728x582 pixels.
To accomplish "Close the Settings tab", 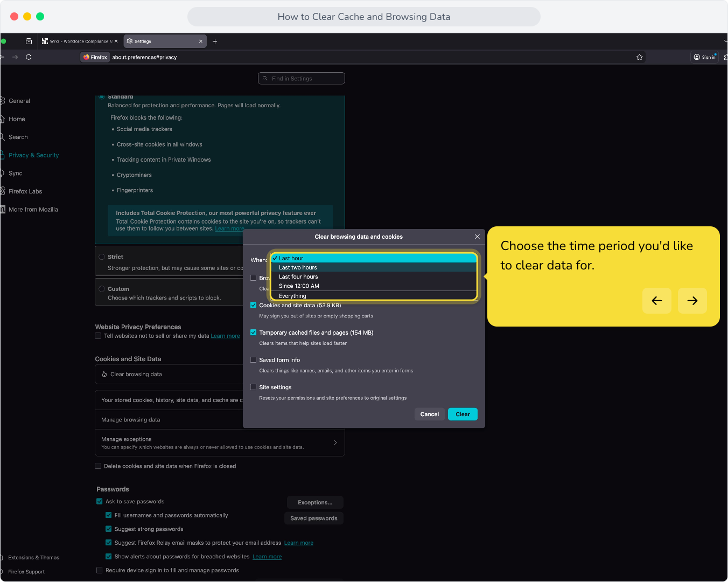I will (201, 41).
